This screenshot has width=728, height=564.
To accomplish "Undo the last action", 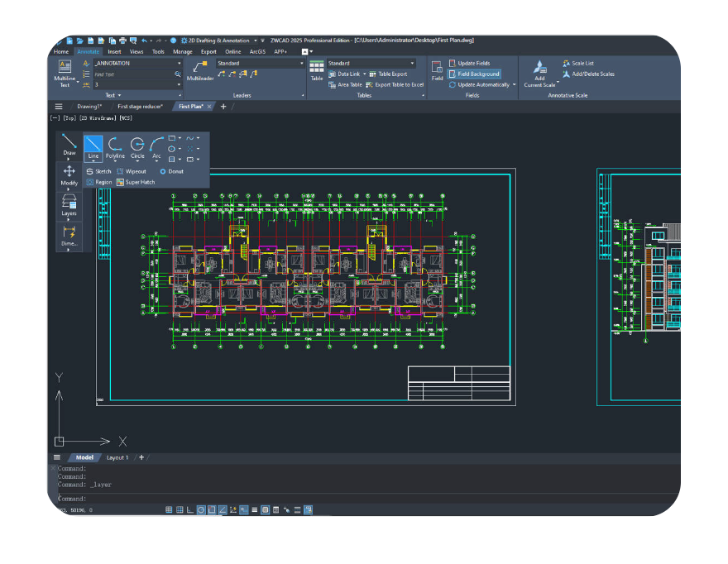I will pyautogui.click(x=145, y=41).
